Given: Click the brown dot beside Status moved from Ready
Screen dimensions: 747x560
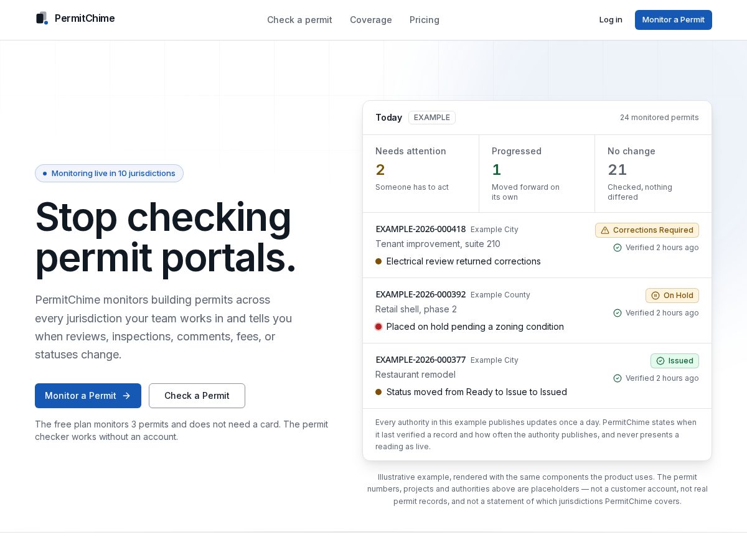Looking at the screenshot, I should coord(378,392).
